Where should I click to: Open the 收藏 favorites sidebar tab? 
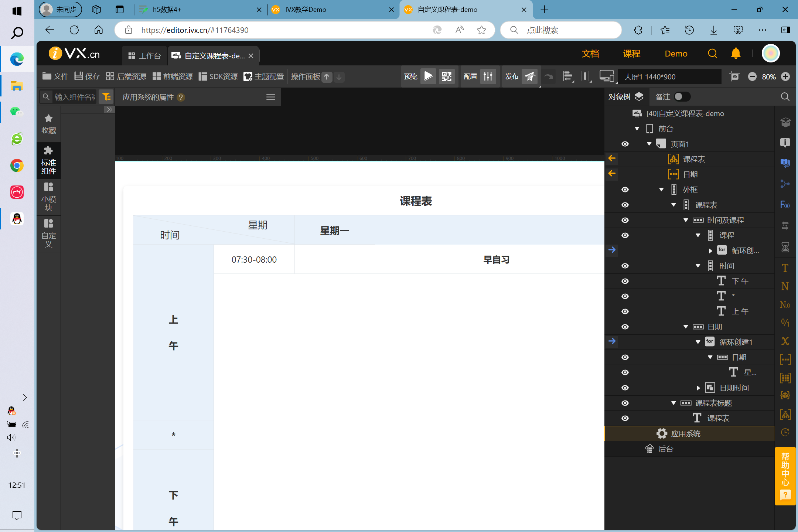coord(48,124)
